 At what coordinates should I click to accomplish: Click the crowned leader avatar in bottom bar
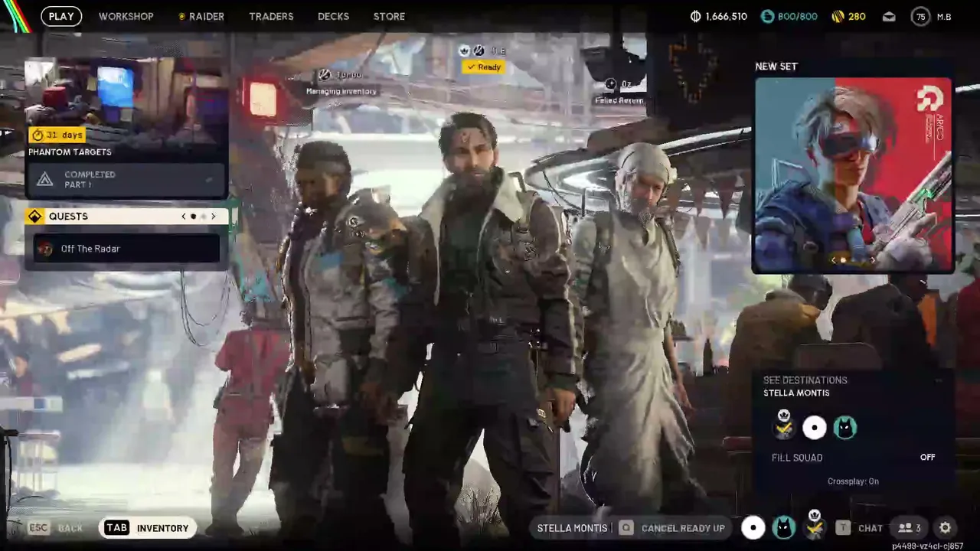(x=815, y=524)
